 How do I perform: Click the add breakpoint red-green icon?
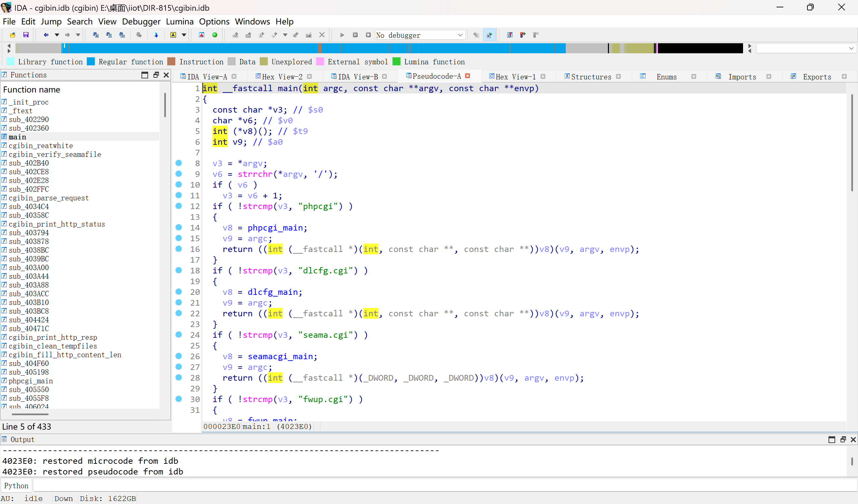pyautogui.click(x=523, y=35)
